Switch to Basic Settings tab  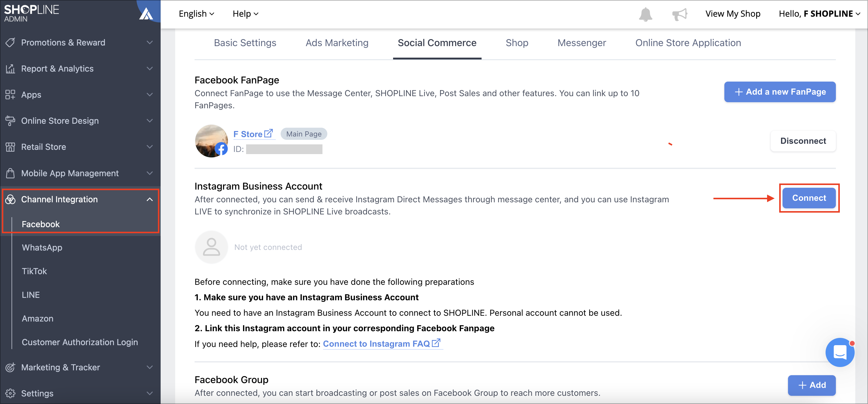pos(245,43)
